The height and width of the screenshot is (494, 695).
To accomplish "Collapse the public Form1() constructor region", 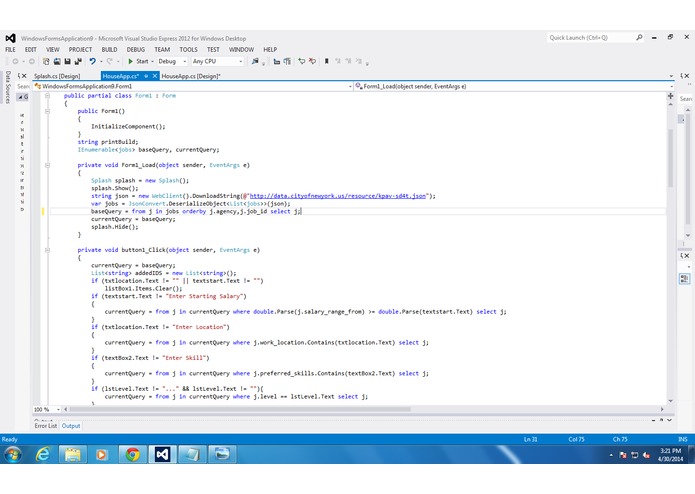I will (x=47, y=111).
